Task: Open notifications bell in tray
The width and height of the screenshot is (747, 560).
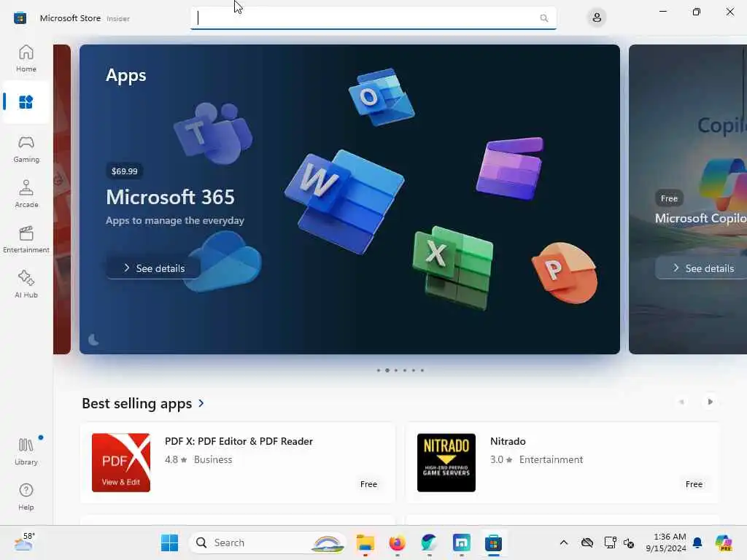Action: click(x=697, y=542)
